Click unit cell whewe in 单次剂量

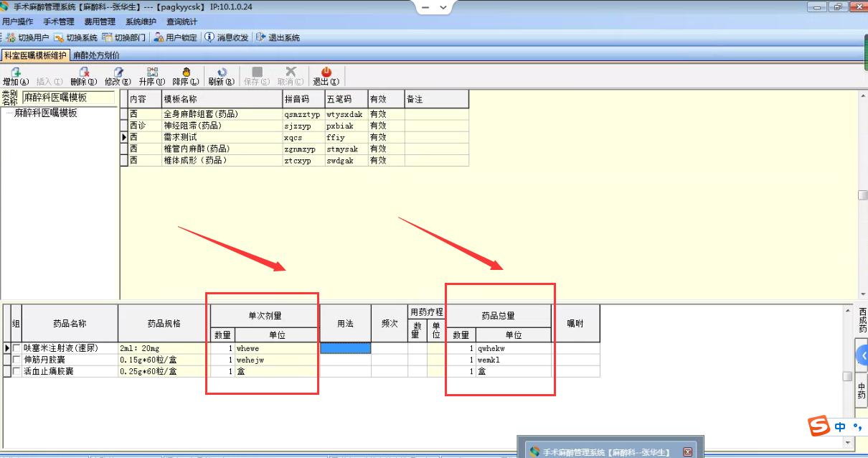tap(276, 348)
